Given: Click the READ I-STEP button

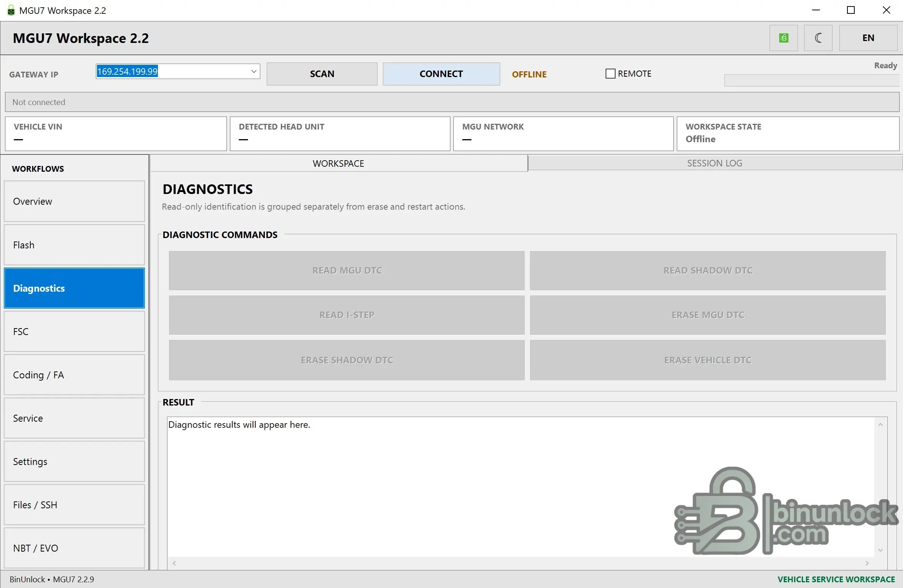Looking at the screenshot, I should pyautogui.click(x=347, y=315).
